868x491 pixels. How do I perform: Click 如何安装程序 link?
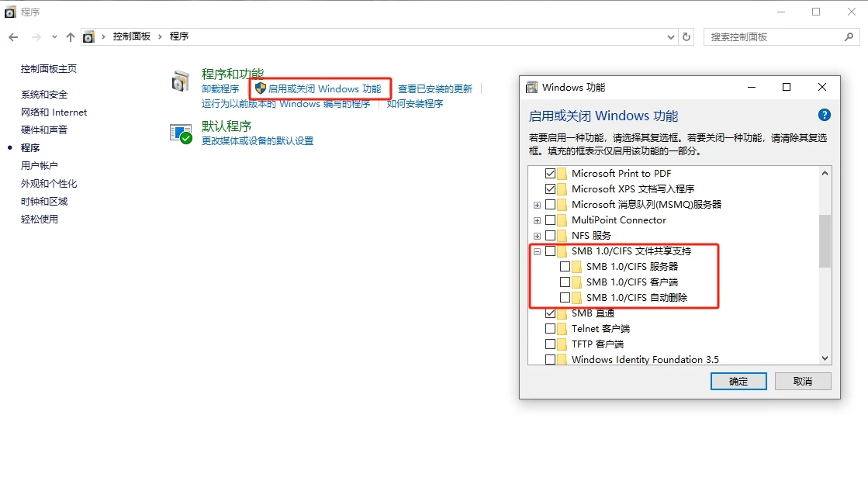click(415, 104)
